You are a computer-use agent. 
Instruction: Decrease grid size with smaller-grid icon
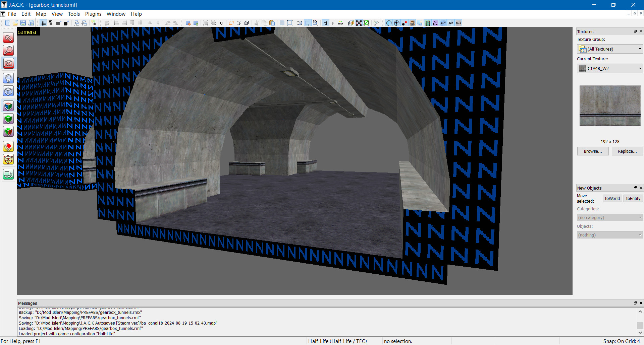[58, 23]
